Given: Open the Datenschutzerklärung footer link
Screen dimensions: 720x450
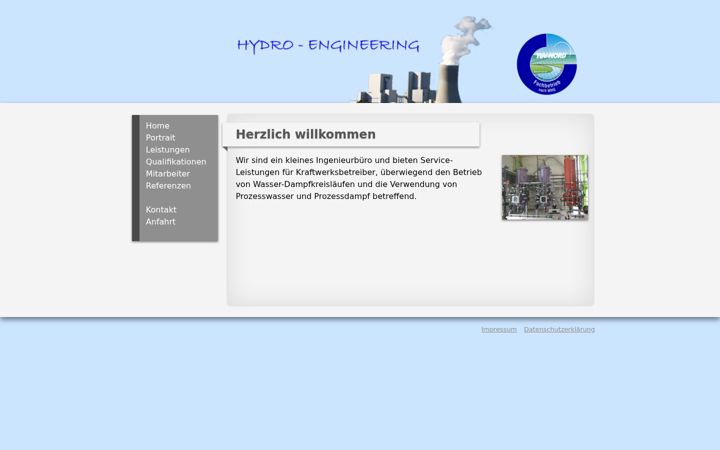Looking at the screenshot, I should 559,329.
